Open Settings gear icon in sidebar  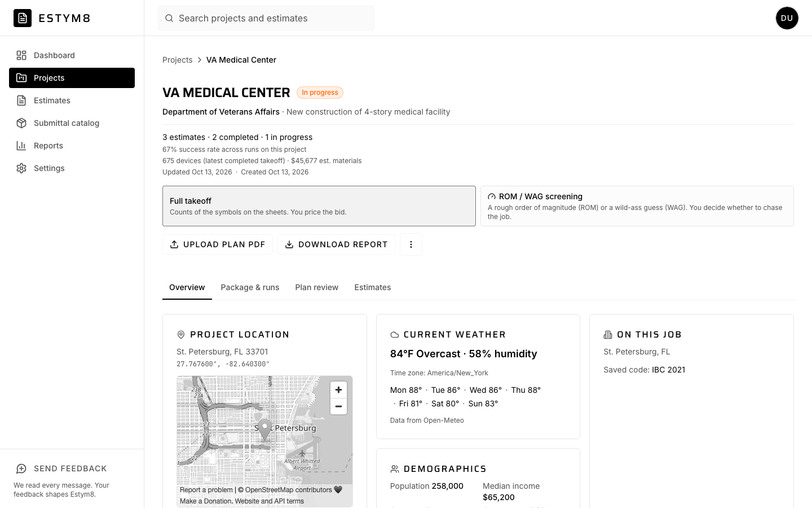(x=21, y=168)
